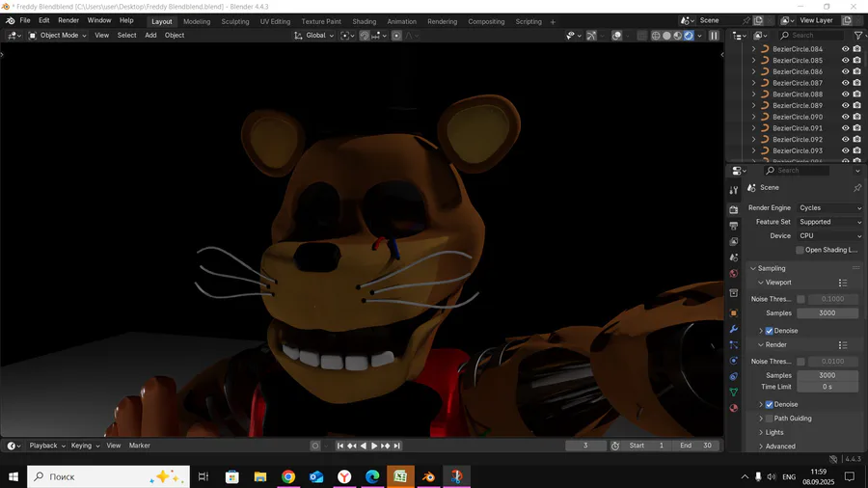Click the current frame field showing 3
Screen dimensions: 868x488
pos(585,446)
